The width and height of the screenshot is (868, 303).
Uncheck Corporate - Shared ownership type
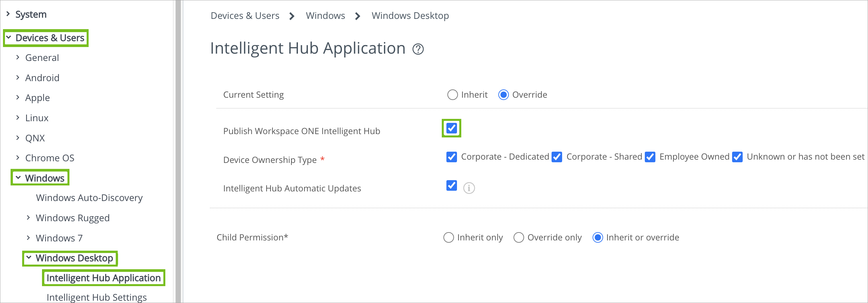[557, 157]
